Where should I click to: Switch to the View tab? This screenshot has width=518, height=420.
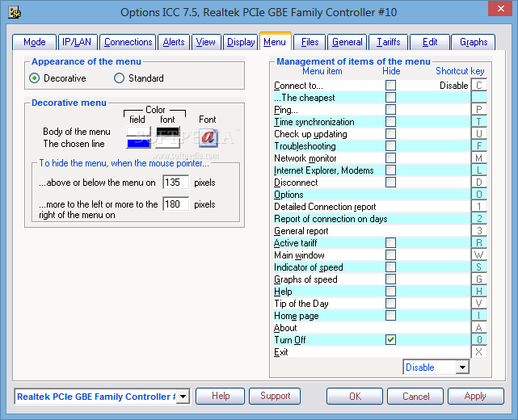(x=206, y=42)
